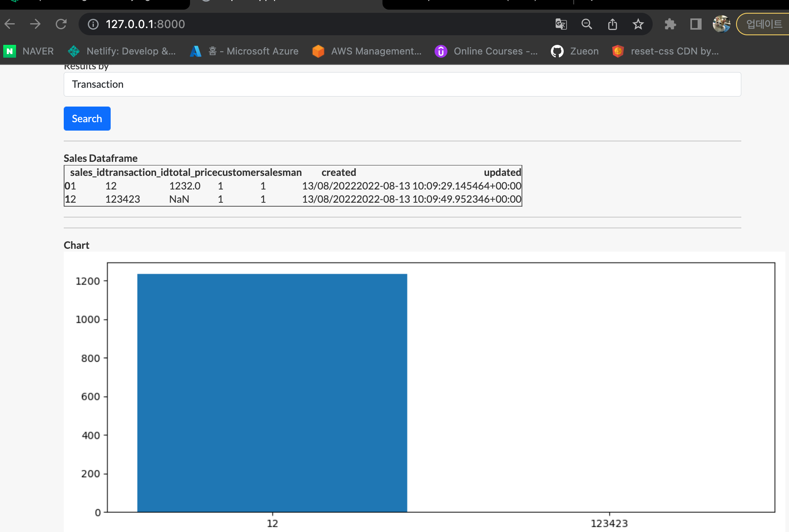This screenshot has width=789, height=532.
Task: Open the Zueon GitHub bookmark
Action: [x=575, y=51]
